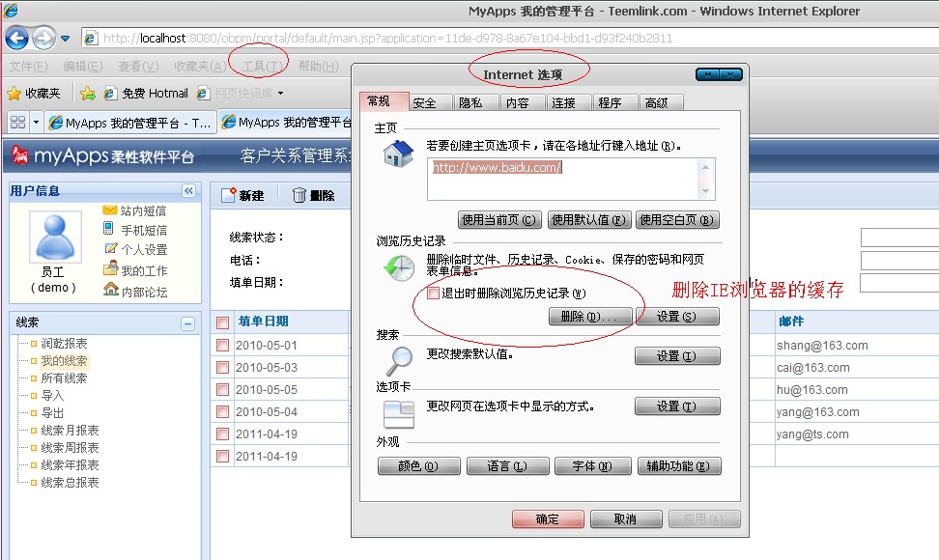939x560 pixels.
Task: Open the 收藏夹(A) menu
Action: pyautogui.click(x=200, y=66)
